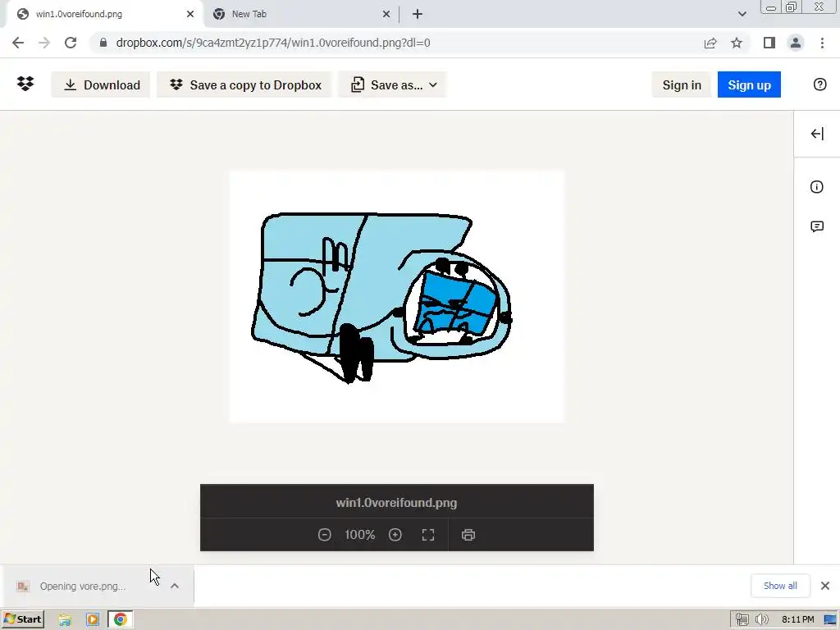Open the help question mark icon

(x=819, y=84)
